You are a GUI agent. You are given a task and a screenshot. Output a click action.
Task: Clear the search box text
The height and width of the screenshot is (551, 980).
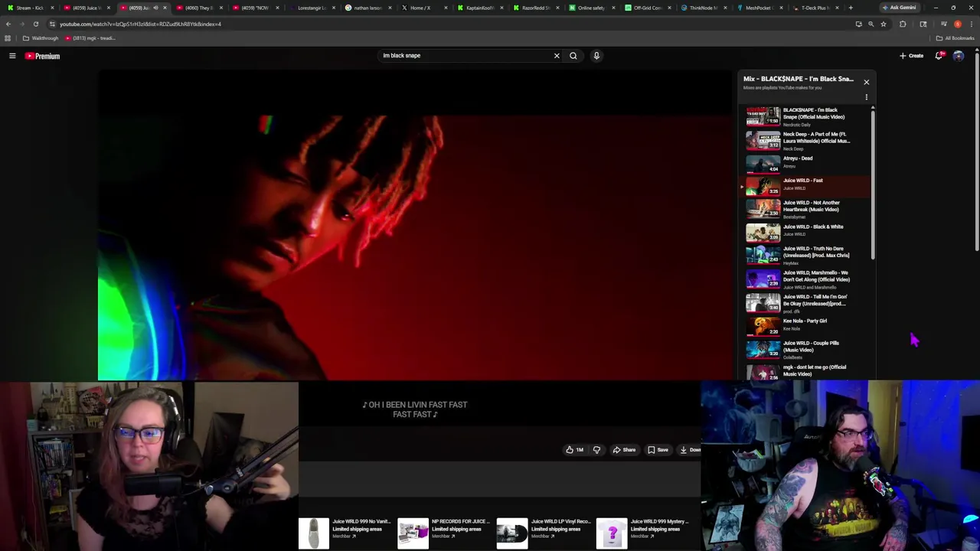(x=557, y=56)
